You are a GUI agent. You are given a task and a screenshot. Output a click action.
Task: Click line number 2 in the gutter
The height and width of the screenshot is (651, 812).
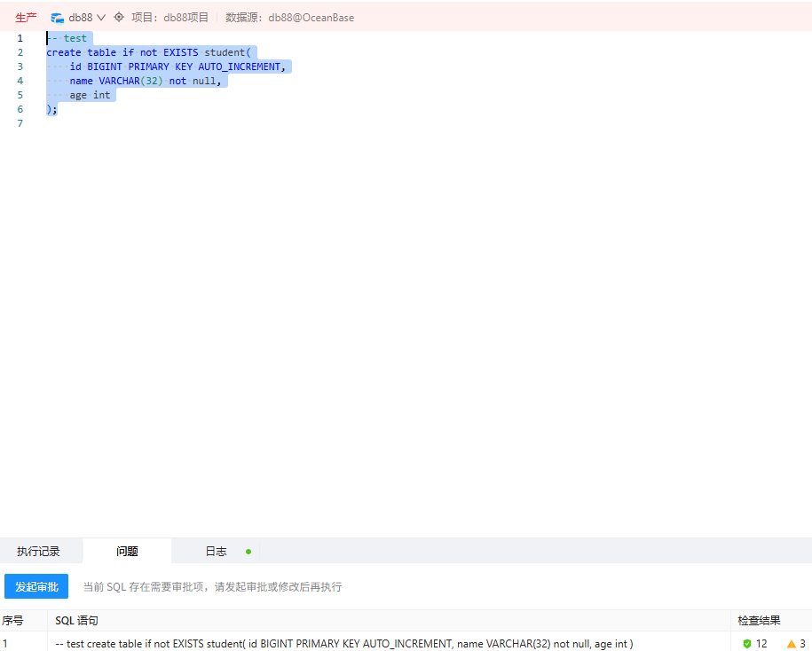(20, 52)
